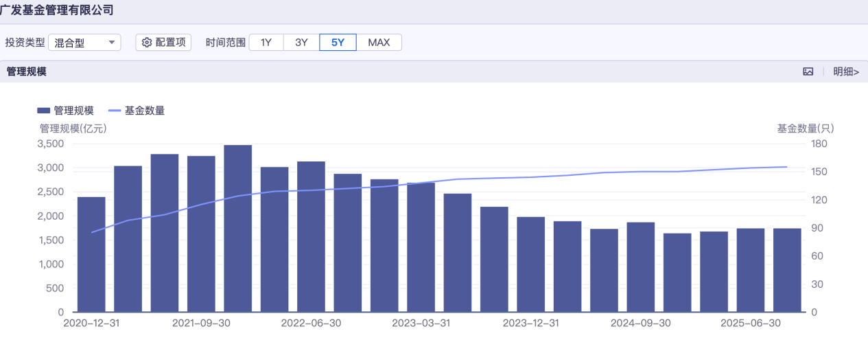Open the 明细 details link
The height and width of the screenshot is (338, 868).
point(845,71)
